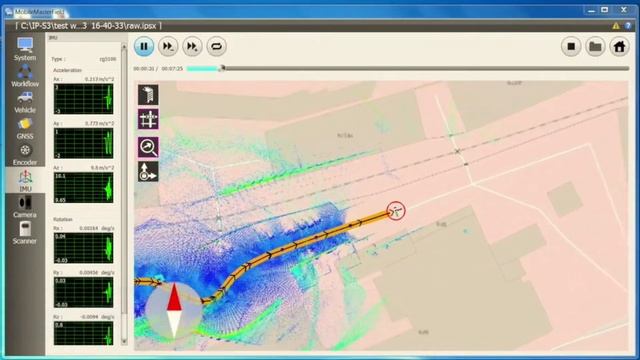
Task: Click the Az acceleration graph
Action: 83,188
